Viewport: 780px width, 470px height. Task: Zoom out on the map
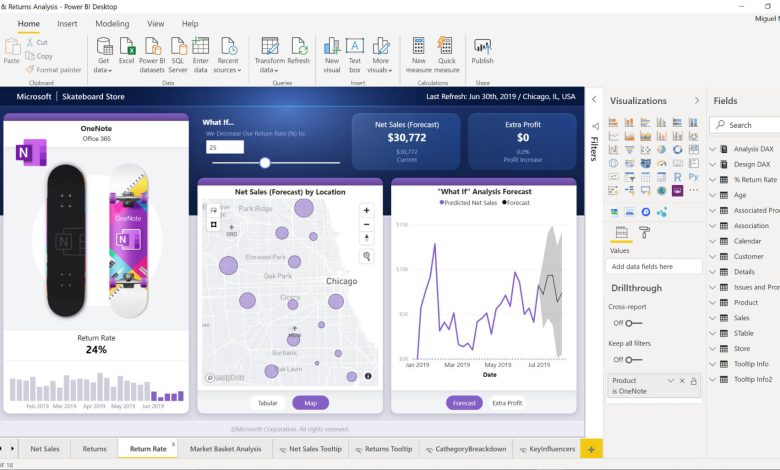click(367, 225)
